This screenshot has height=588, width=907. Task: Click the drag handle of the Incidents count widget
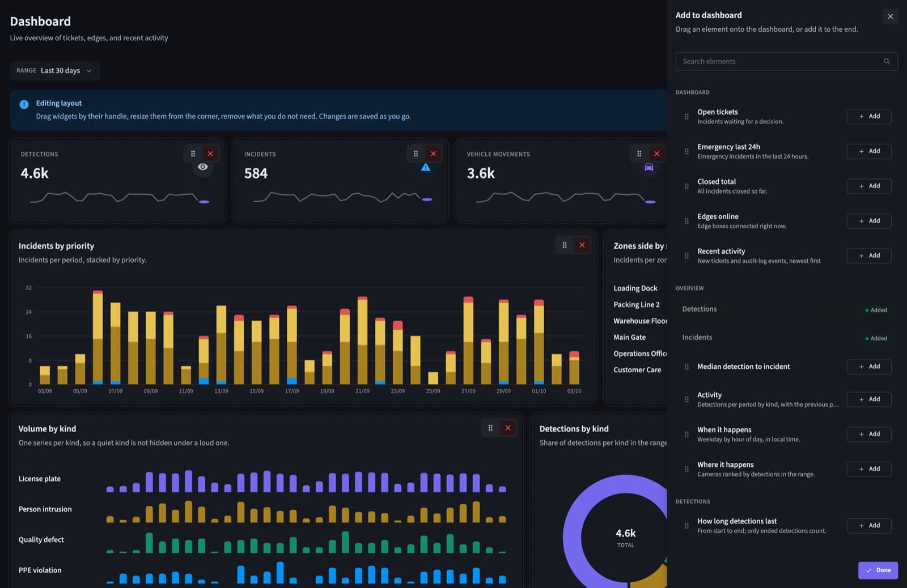[416, 154]
